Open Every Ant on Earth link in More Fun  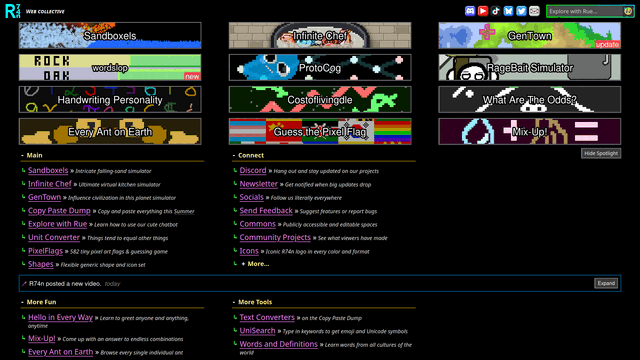pyautogui.click(x=60, y=352)
